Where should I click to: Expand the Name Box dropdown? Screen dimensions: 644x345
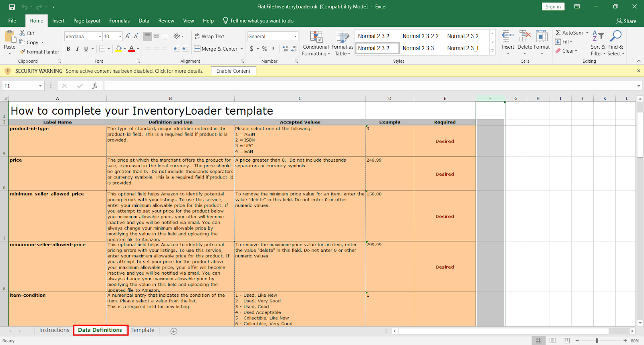click(40, 86)
